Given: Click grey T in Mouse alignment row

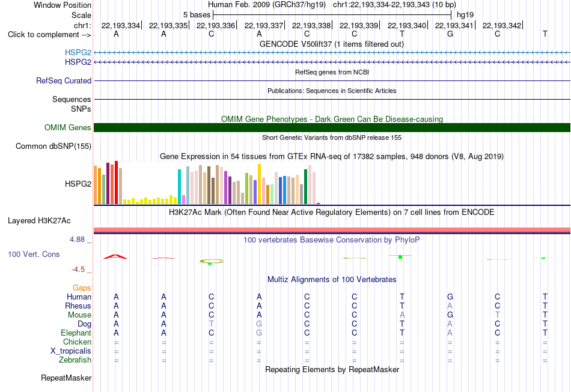Looking at the screenshot, I should point(498,315).
